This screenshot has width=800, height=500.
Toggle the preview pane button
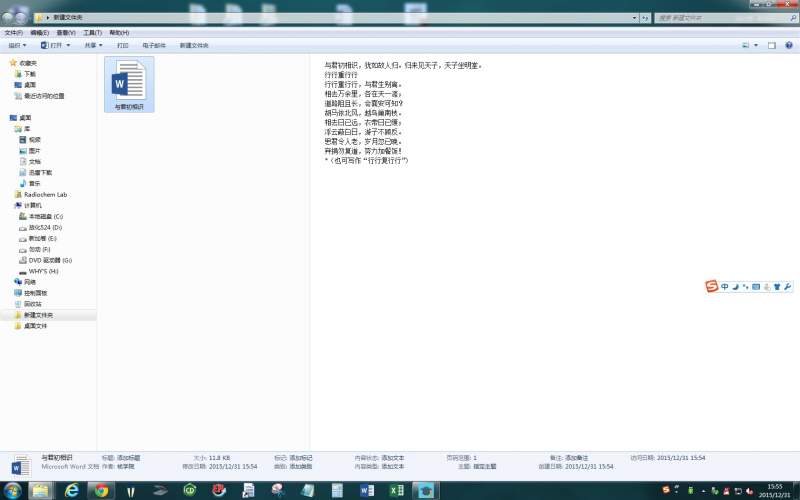click(x=771, y=45)
